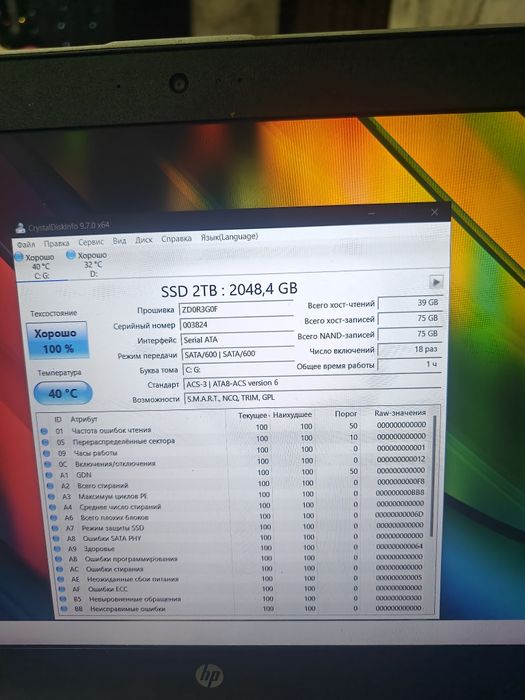Screen dimensions: 525x700
Task: Select the row text Здоровье
Action: 99,549
